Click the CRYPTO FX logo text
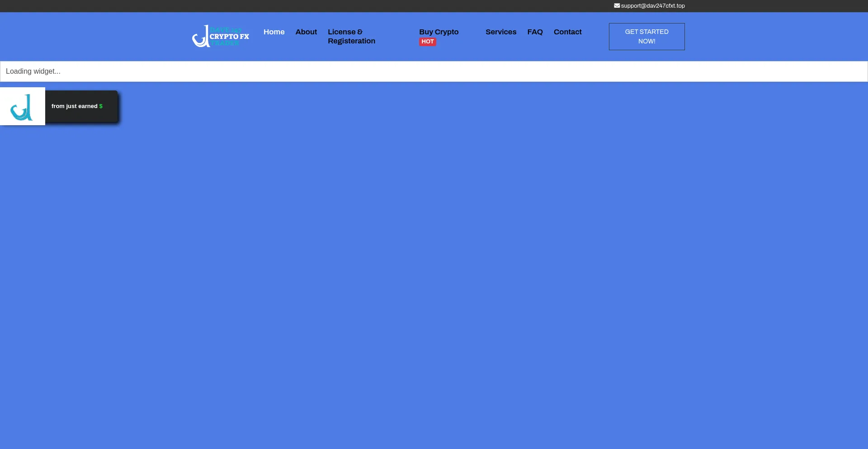The image size is (868, 449). click(229, 37)
